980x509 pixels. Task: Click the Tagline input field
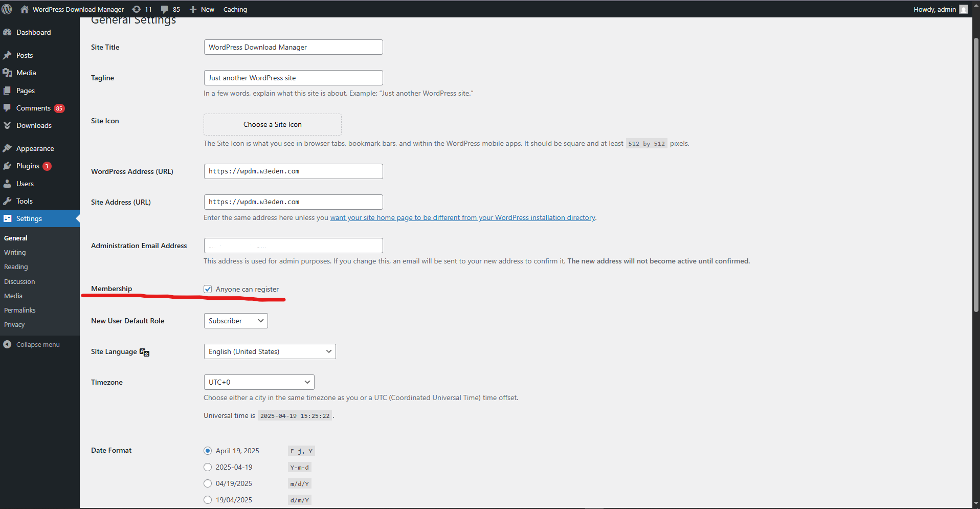(x=294, y=78)
